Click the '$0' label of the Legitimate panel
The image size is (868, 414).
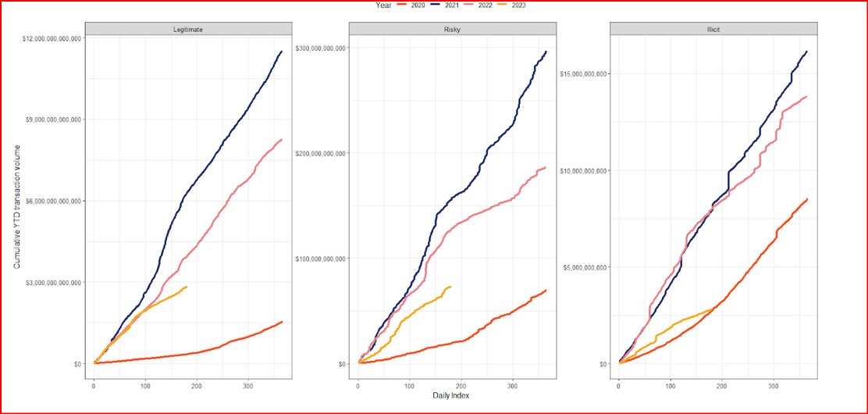(79, 364)
